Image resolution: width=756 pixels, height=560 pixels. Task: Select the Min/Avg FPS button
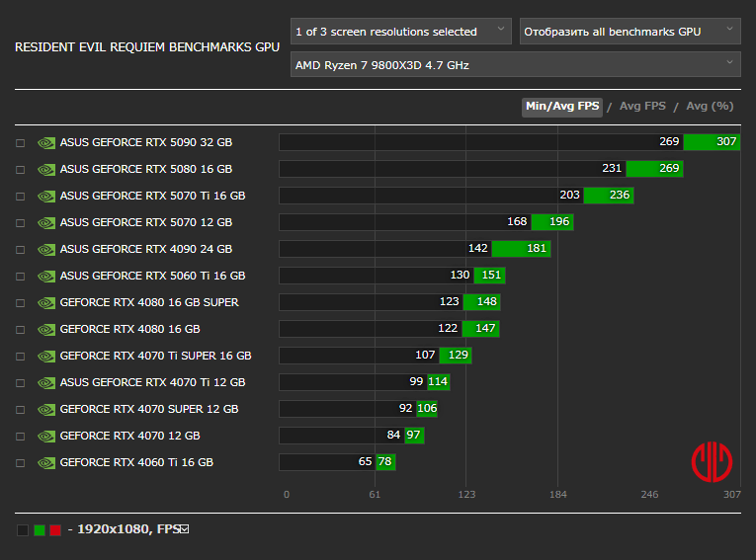click(562, 107)
